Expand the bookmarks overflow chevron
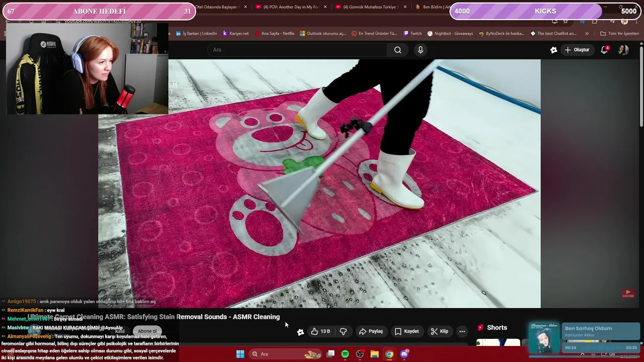Screen dimensions: 644x362 (x=587, y=34)
